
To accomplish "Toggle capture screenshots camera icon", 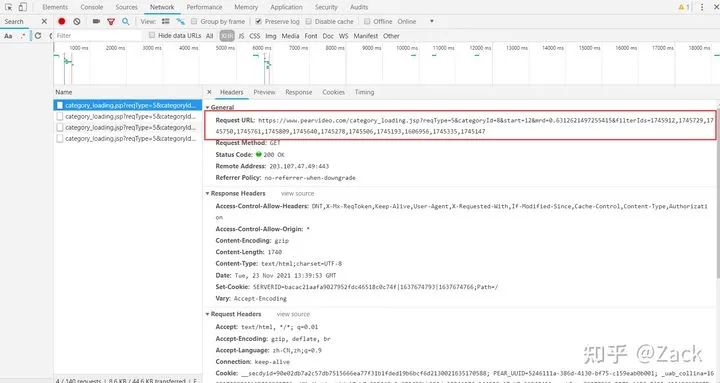I will tap(96, 22).
